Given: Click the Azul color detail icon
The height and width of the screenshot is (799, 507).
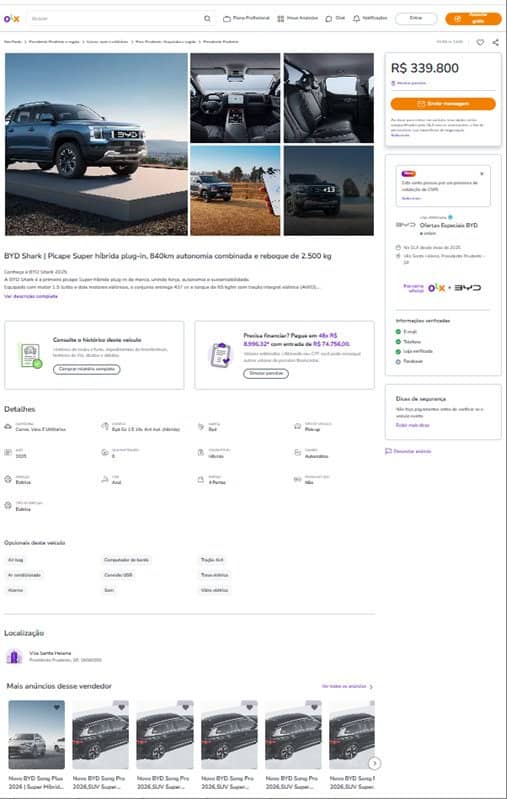Looking at the screenshot, I should coord(105,480).
